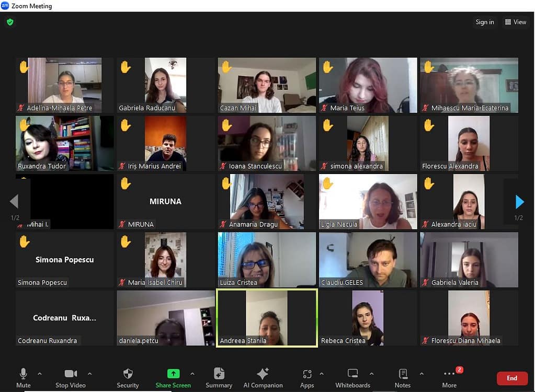Expand video options arrow next to Stop Video
The width and height of the screenshot is (535, 392).
pyautogui.click(x=90, y=374)
